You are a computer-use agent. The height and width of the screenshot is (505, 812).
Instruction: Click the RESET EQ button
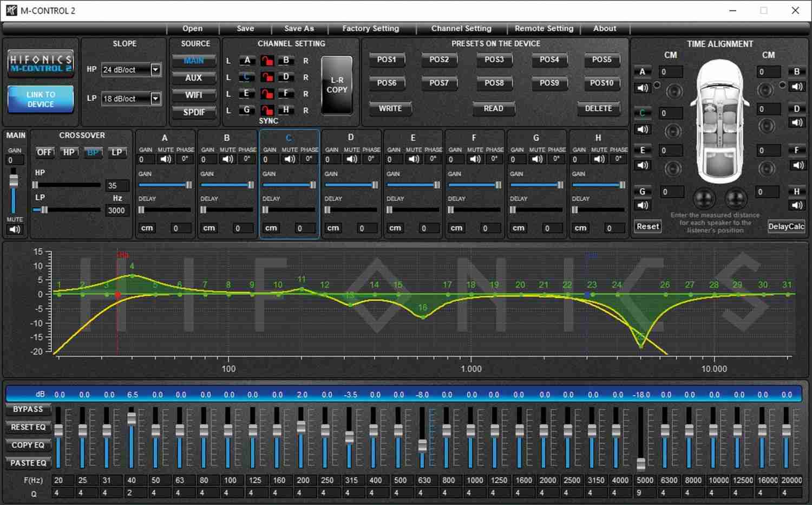[x=28, y=427]
